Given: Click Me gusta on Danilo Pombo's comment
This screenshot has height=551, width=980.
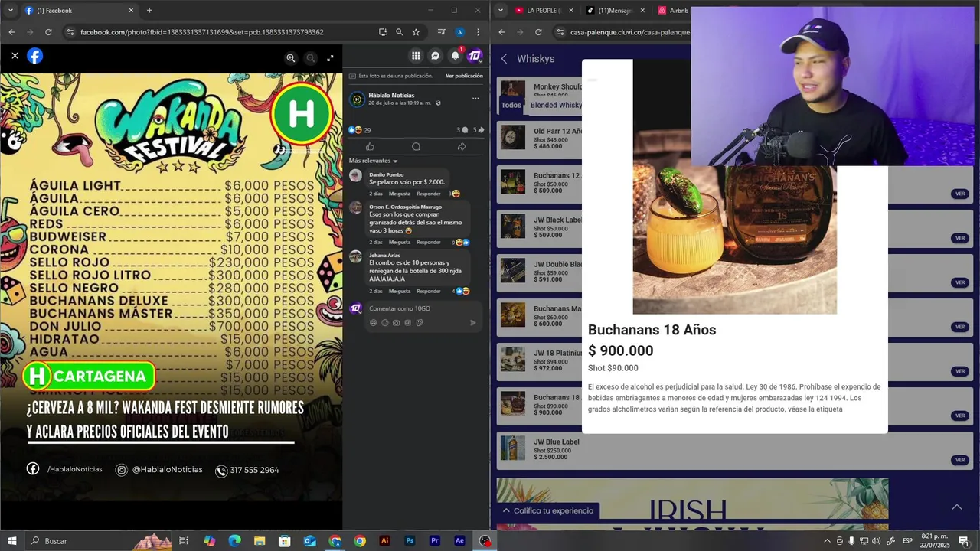Looking at the screenshot, I should [x=400, y=194].
